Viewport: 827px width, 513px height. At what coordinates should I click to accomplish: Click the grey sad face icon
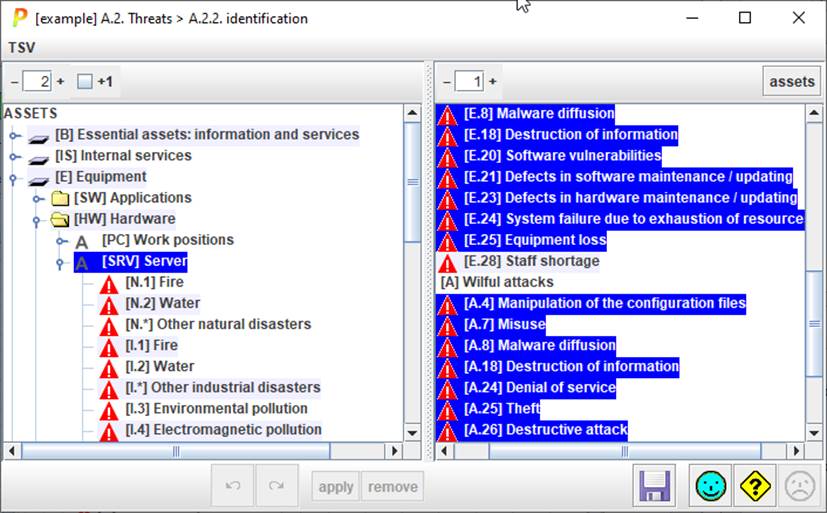(x=798, y=487)
